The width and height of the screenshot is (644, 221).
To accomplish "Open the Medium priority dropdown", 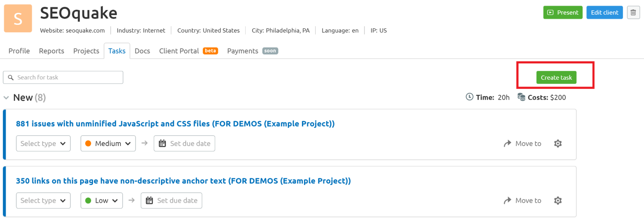I will pyautogui.click(x=108, y=143).
